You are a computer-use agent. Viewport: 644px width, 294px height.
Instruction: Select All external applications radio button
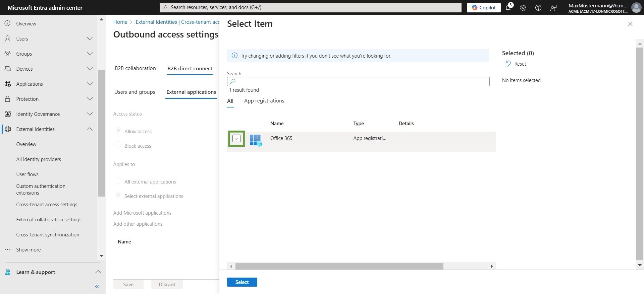tap(118, 181)
